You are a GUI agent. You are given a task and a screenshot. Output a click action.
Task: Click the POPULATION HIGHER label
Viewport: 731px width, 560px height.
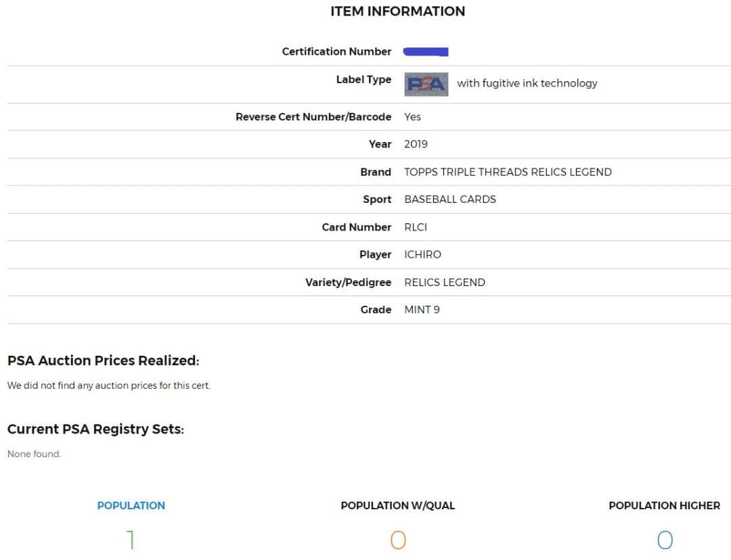(x=665, y=505)
